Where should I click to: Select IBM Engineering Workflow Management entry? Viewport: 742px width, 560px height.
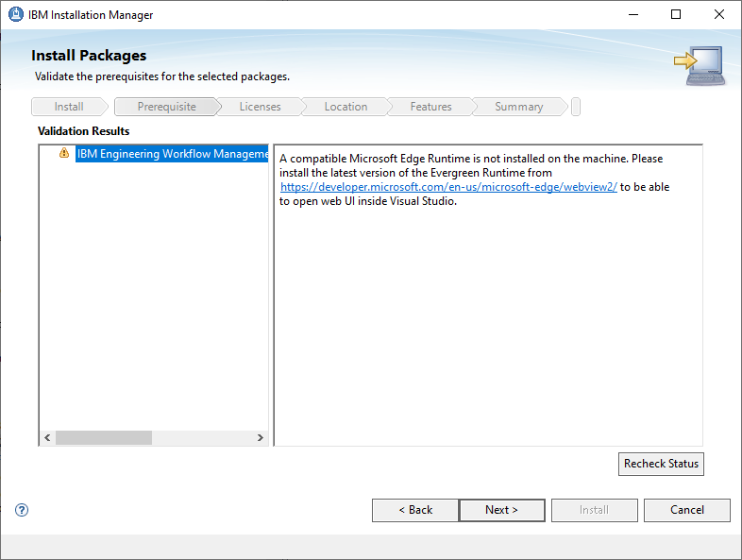(172, 154)
